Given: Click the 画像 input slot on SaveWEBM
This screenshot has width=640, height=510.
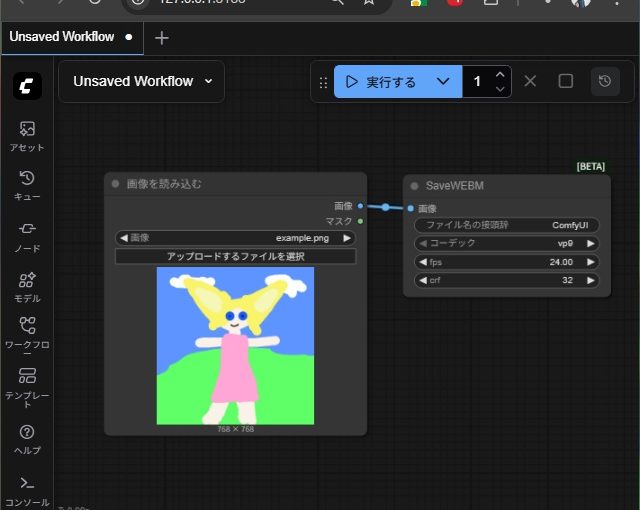Looking at the screenshot, I should (x=411, y=208).
